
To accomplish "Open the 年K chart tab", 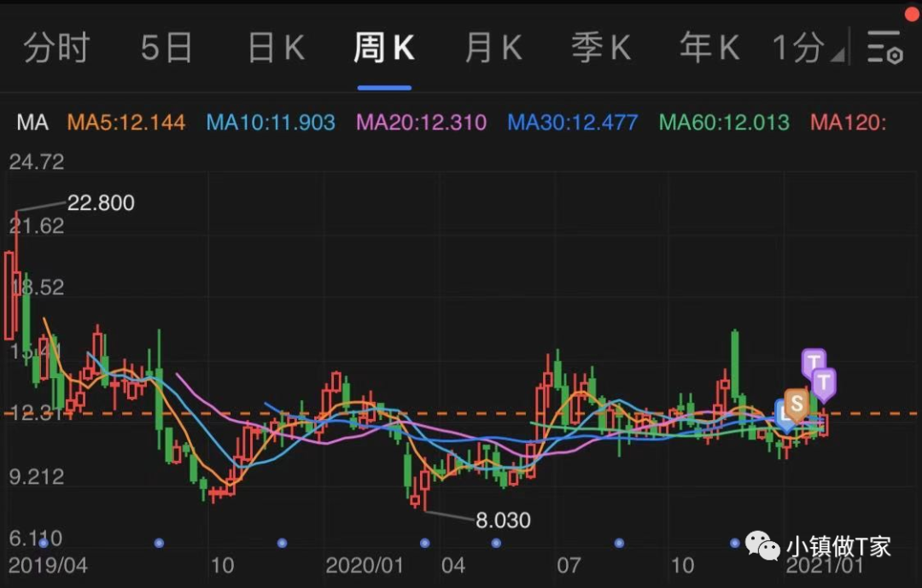I will [709, 48].
